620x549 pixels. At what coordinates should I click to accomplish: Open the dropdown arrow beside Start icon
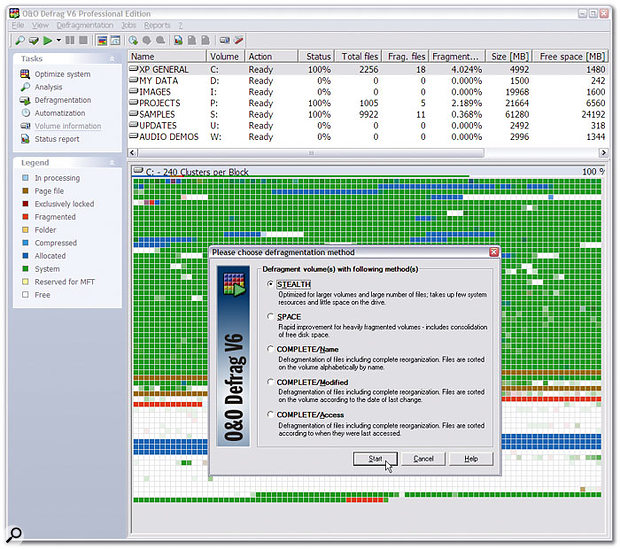click(x=59, y=40)
